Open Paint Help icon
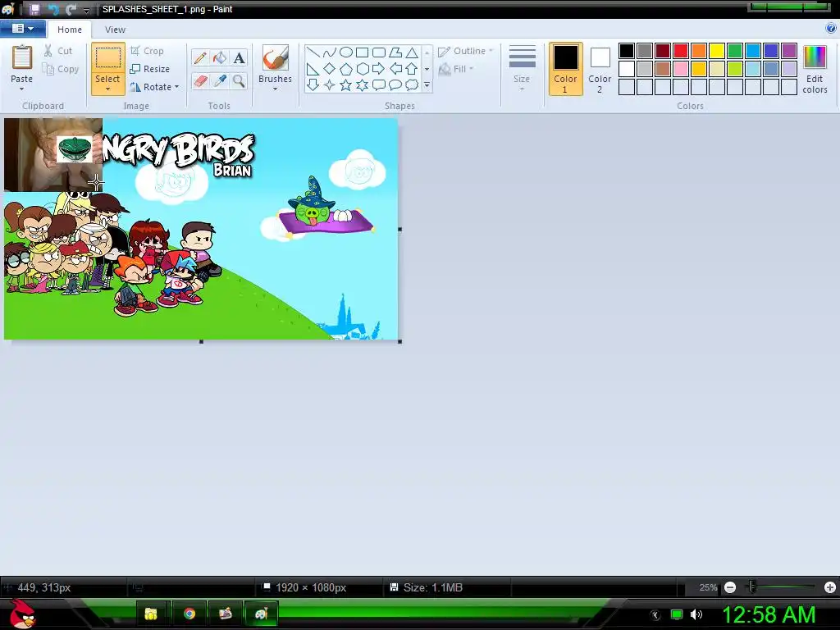Viewport: 840px width, 630px height. (831, 29)
